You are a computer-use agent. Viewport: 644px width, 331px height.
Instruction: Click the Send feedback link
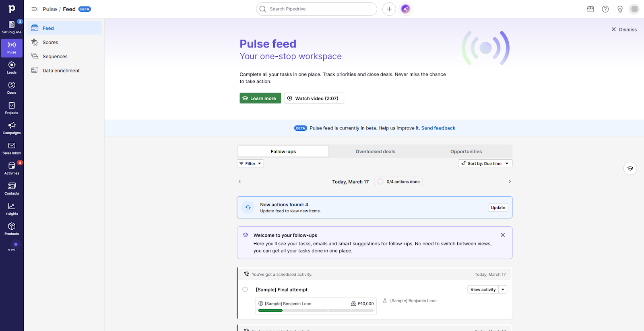438,128
